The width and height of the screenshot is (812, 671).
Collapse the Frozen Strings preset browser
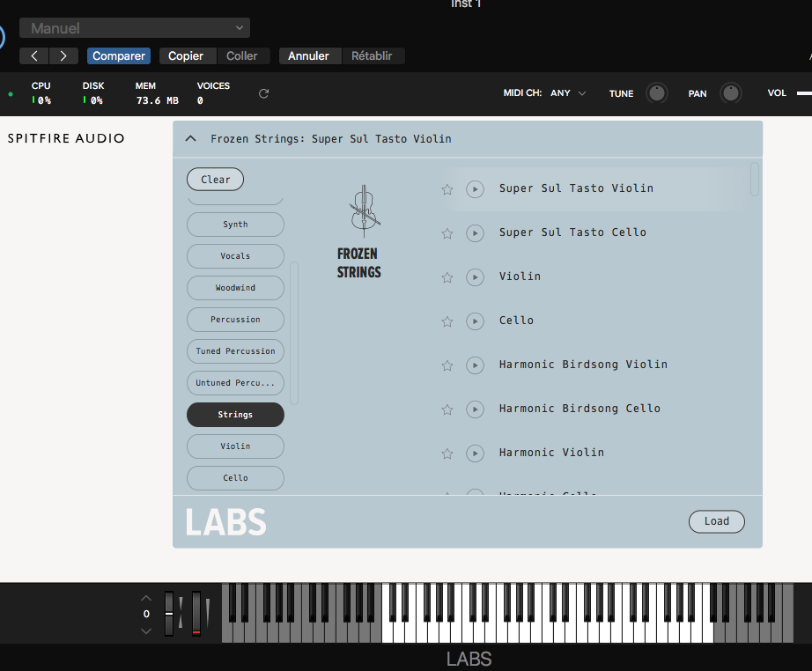tap(190, 138)
